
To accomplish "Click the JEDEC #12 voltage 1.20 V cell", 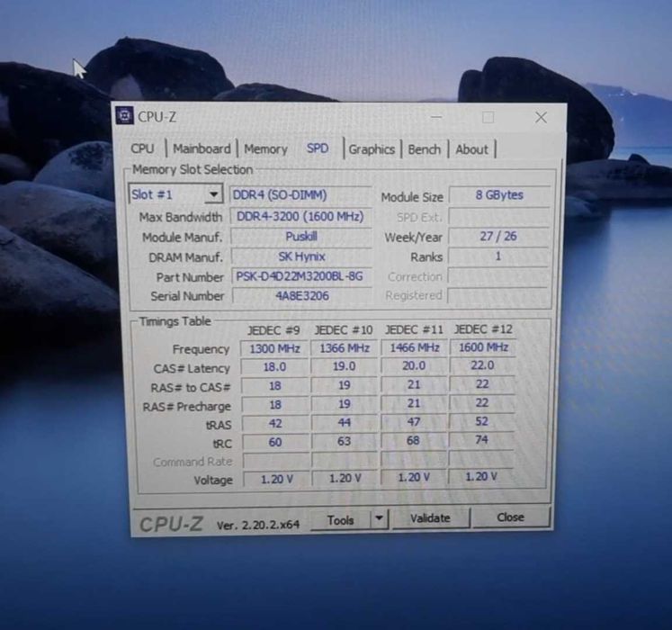I will tap(481, 476).
